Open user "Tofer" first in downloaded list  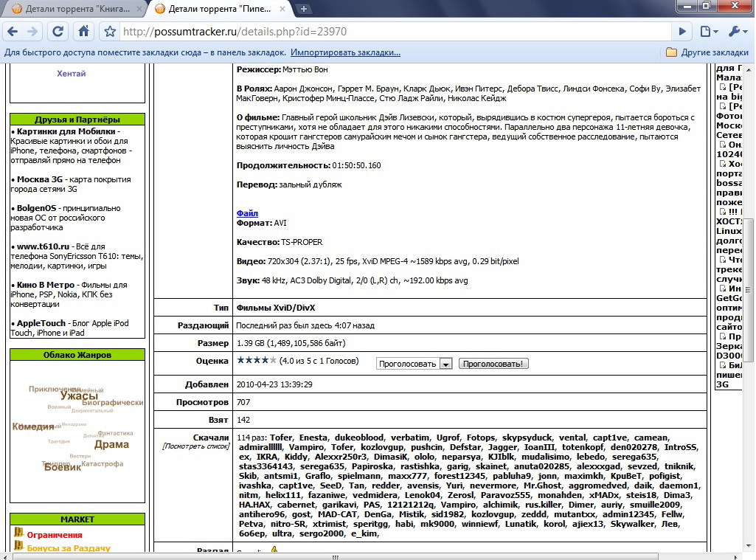point(281,438)
